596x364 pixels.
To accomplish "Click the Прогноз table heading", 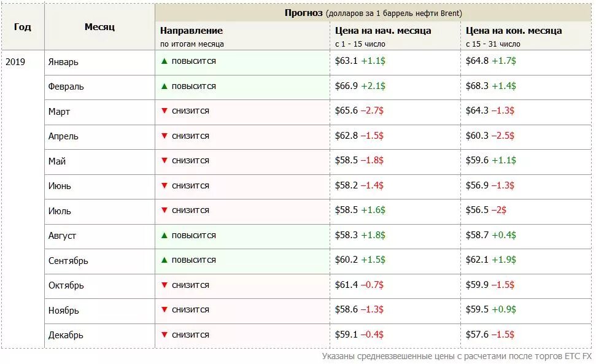I will coord(304,13).
